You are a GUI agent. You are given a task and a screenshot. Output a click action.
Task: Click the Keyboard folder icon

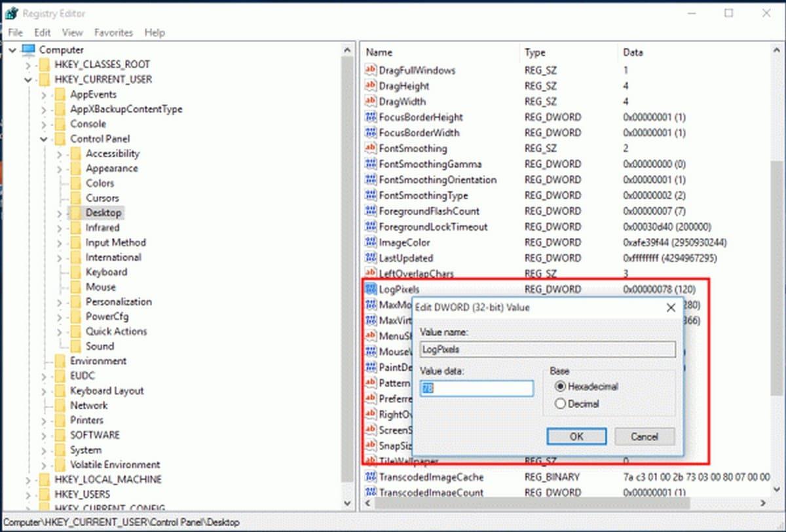click(75, 272)
